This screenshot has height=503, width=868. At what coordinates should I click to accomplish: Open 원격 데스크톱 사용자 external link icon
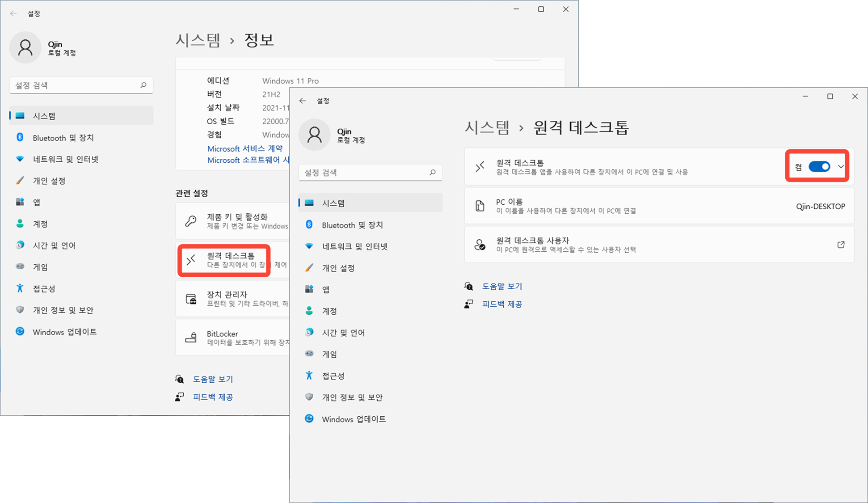click(841, 245)
